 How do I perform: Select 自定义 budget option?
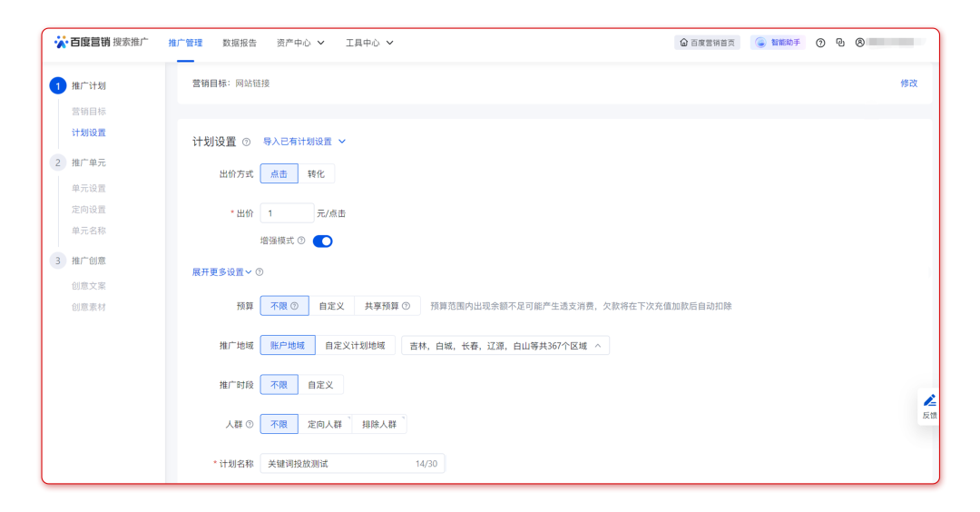pos(331,307)
